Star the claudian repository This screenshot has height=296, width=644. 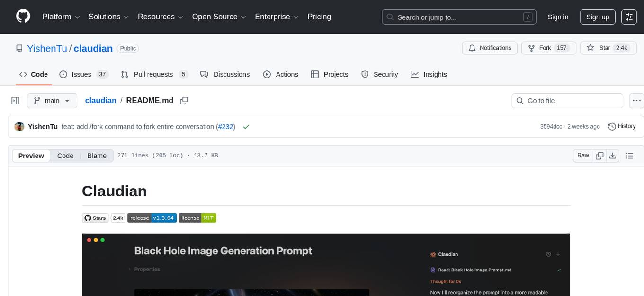pos(608,48)
